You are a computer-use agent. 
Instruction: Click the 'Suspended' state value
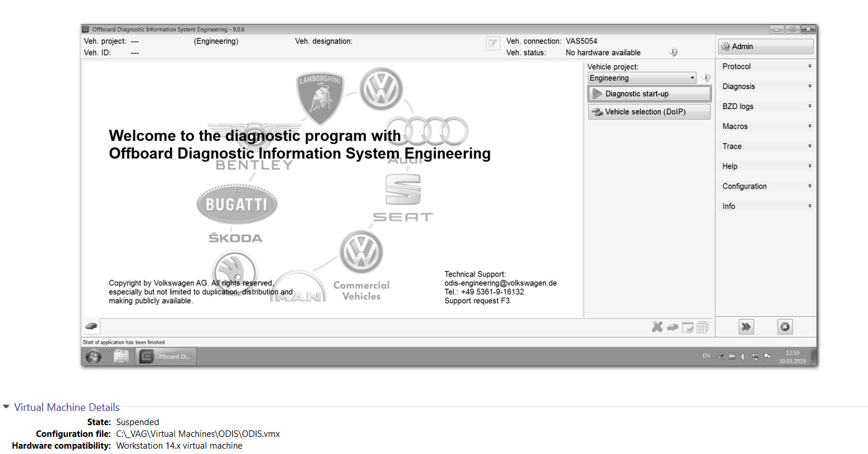point(137,422)
